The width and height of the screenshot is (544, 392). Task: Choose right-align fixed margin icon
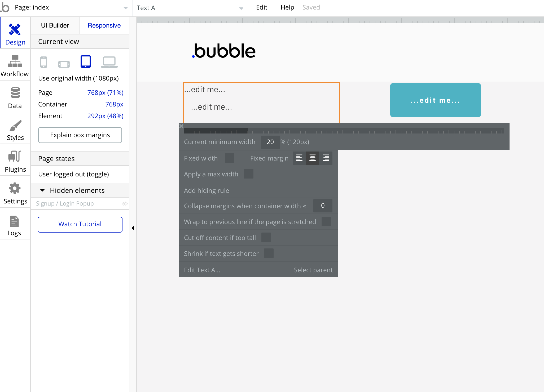point(326,158)
